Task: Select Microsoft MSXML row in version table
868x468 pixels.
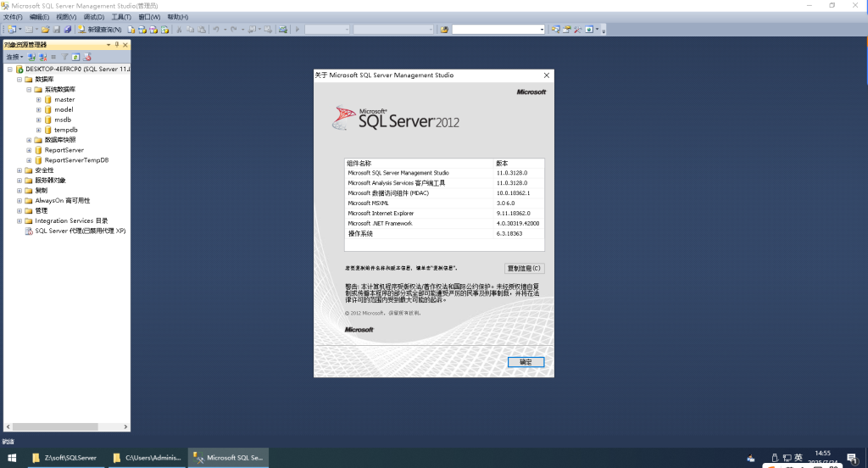Action: point(444,203)
